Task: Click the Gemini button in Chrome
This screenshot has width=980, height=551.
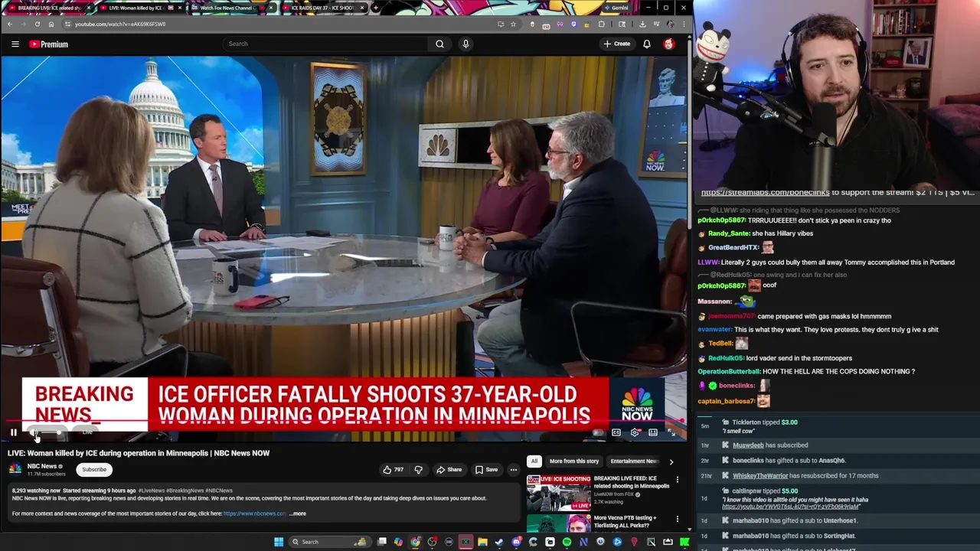Action: click(616, 8)
